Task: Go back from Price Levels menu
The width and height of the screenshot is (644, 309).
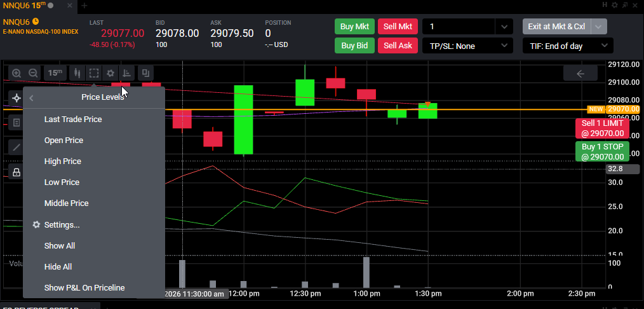Action: tap(32, 98)
